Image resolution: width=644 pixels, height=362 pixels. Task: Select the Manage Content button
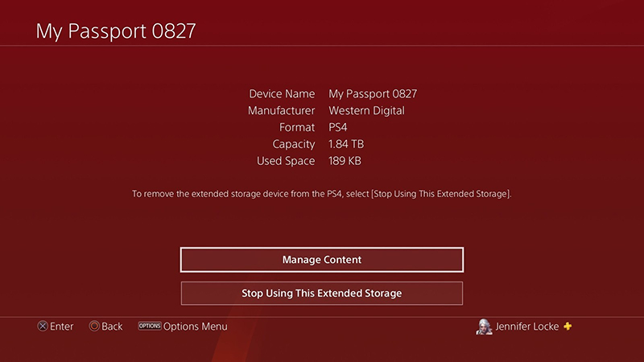[321, 260]
